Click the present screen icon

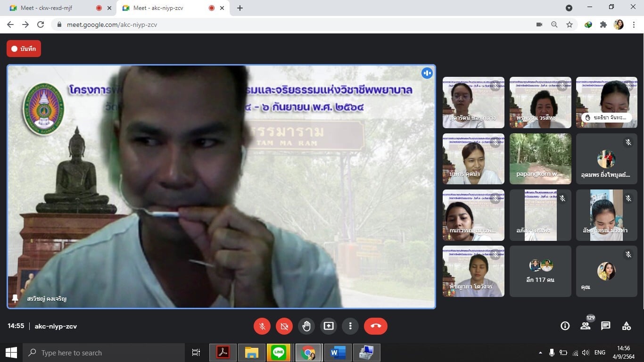pos(329,326)
